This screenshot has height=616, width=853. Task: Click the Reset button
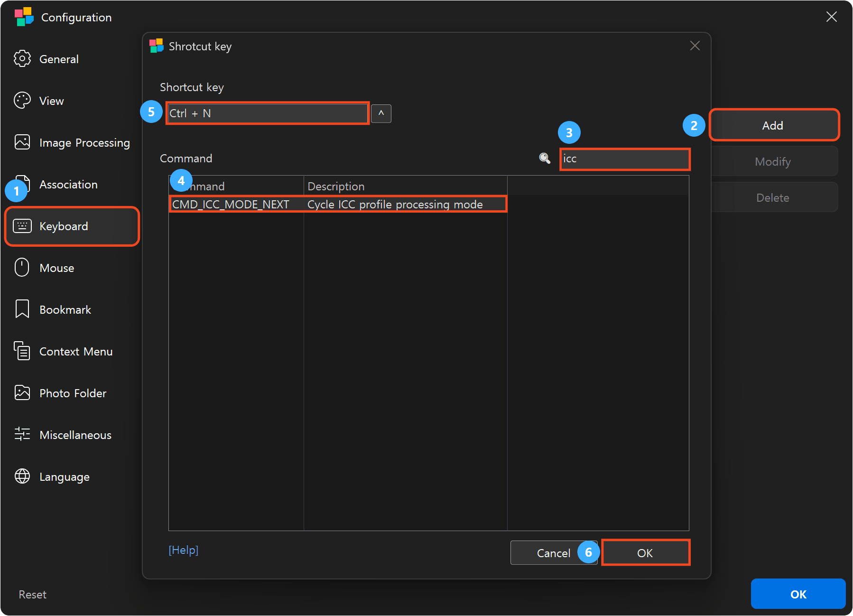(x=32, y=594)
